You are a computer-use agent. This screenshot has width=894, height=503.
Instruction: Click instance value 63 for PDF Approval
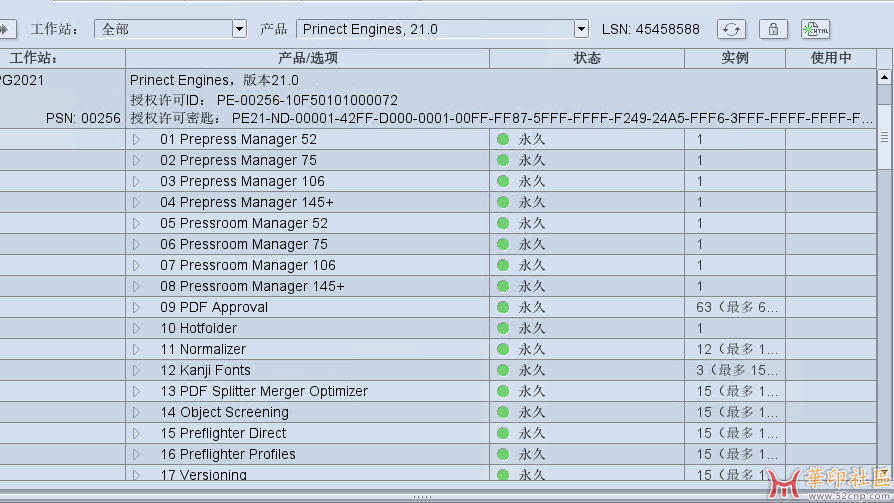point(737,307)
